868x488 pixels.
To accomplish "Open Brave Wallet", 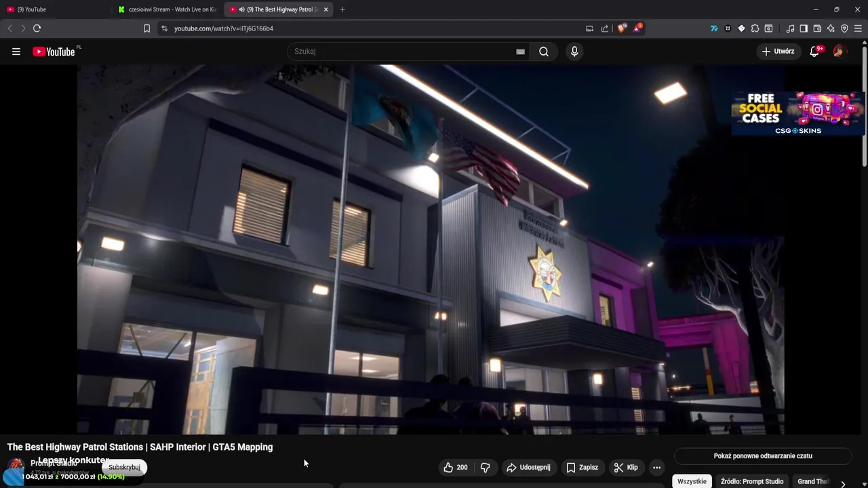I will (817, 28).
